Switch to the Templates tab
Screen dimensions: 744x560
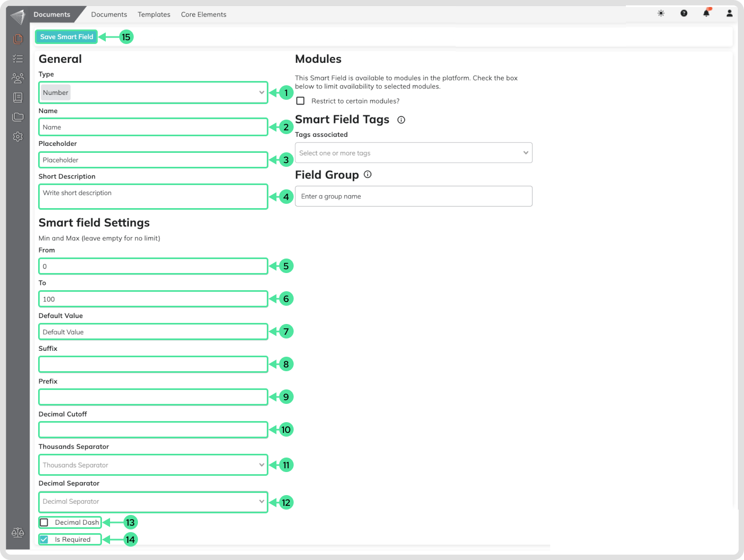(154, 14)
